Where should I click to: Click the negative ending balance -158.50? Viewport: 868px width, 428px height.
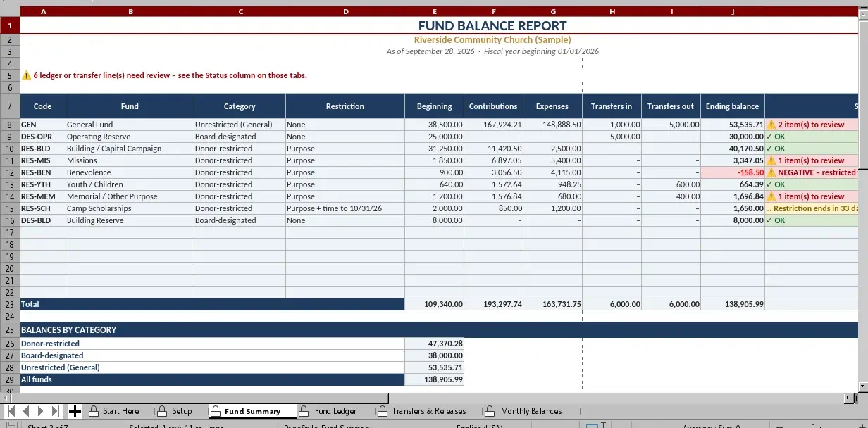pos(733,172)
